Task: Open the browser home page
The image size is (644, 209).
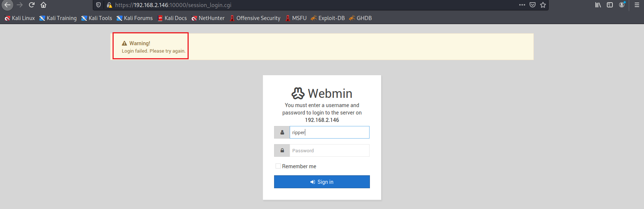Action: click(x=43, y=5)
